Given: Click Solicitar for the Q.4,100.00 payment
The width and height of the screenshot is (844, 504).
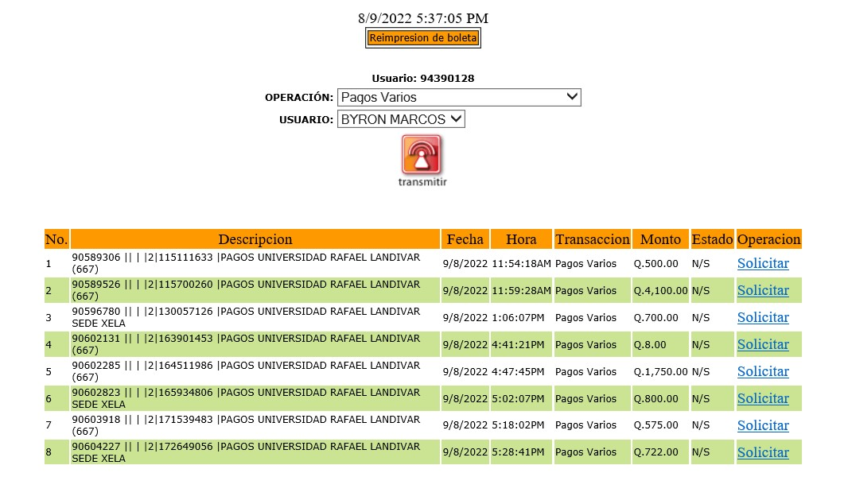Looking at the screenshot, I should [x=763, y=290].
